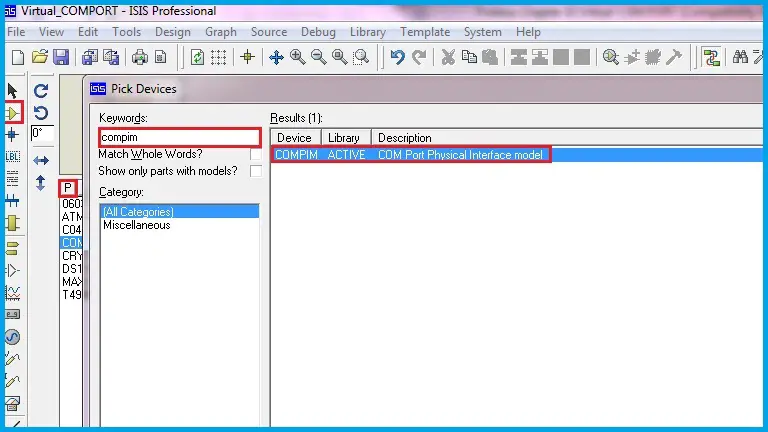Screen dimensions: 768x432
Task: Open the Packaging tool
Action: [653, 57]
